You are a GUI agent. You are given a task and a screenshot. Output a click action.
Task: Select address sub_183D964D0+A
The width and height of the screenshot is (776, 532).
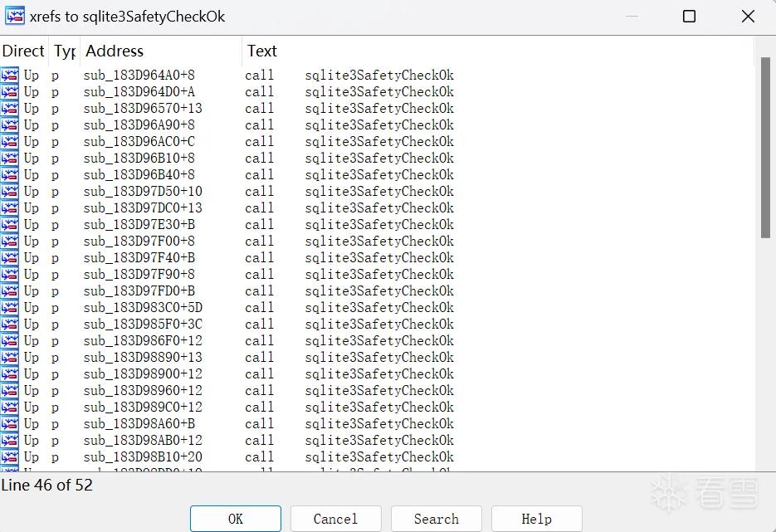139,91
